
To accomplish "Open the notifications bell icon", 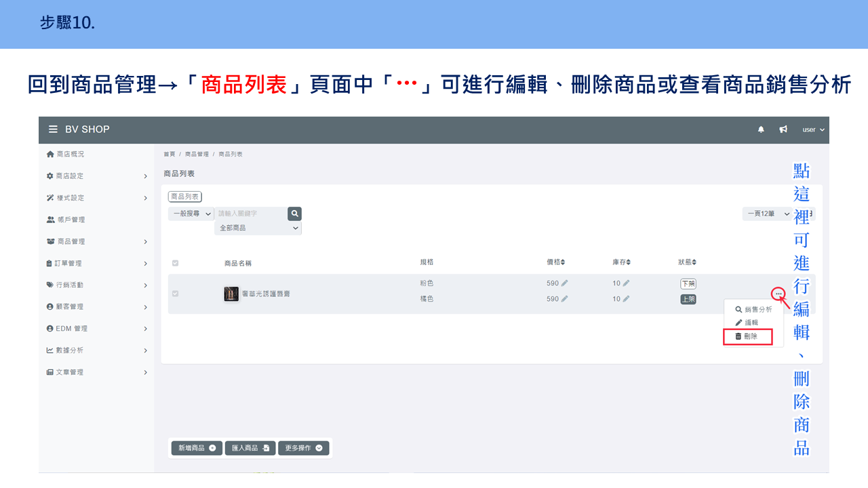I will coord(761,129).
